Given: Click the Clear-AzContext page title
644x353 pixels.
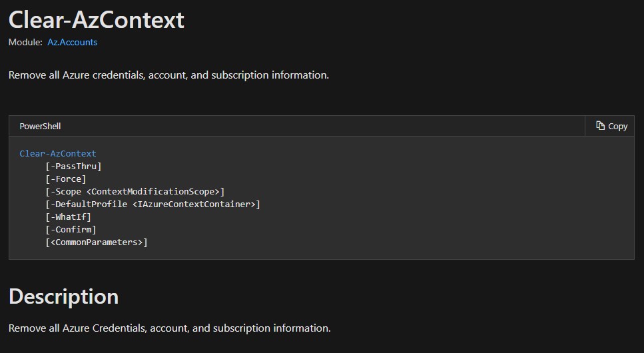Looking at the screenshot, I should click(x=97, y=19).
